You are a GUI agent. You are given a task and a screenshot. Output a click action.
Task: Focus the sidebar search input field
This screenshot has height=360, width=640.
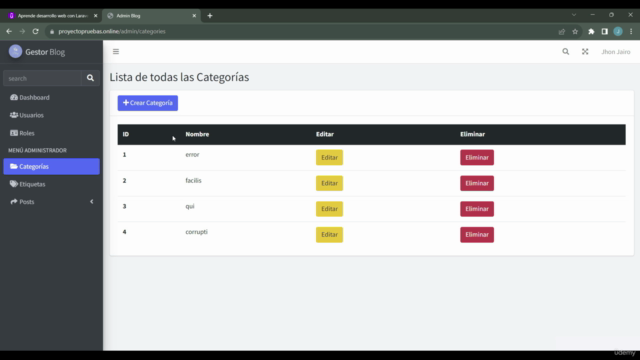click(x=42, y=78)
